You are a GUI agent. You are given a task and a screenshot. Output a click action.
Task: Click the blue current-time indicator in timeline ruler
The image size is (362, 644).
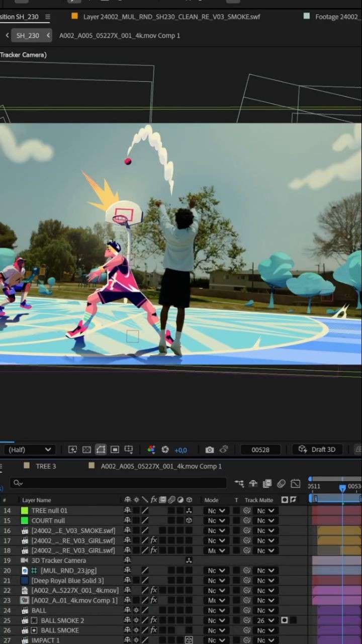(x=342, y=488)
